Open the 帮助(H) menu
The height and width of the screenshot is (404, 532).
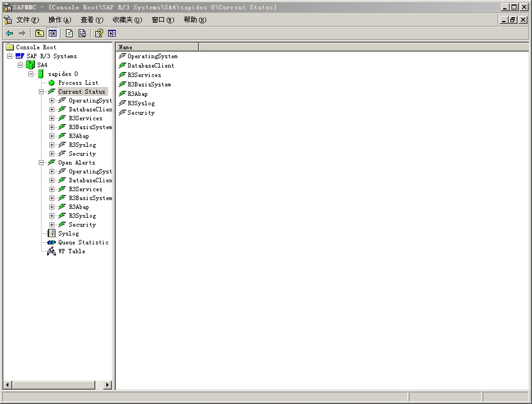(x=195, y=20)
